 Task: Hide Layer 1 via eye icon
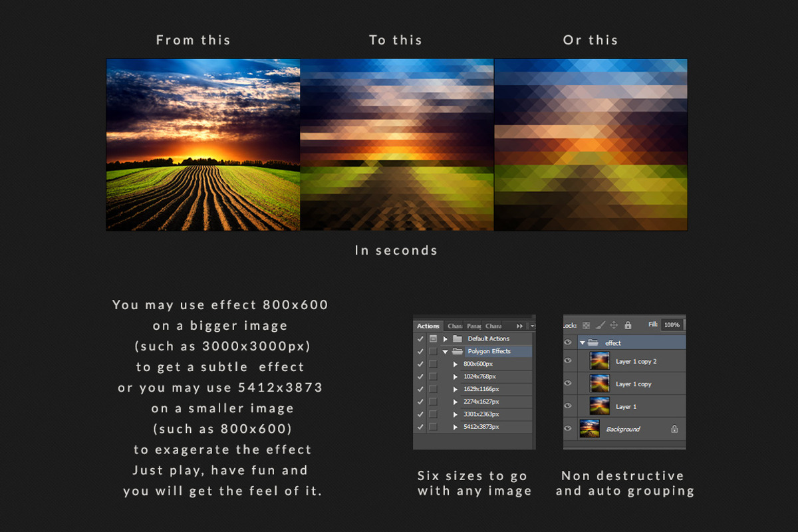(568, 406)
